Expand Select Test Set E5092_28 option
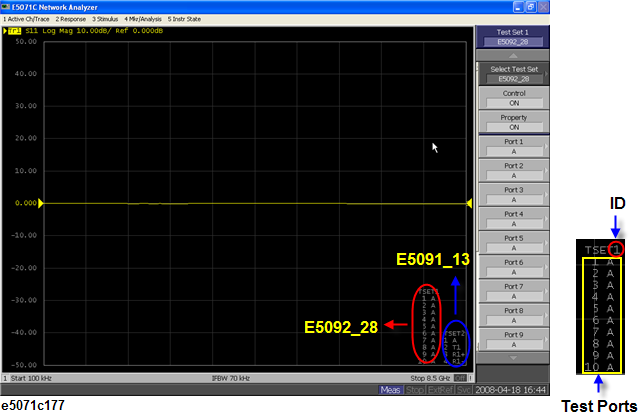This screenshot has width=641, height=419. 513,73
